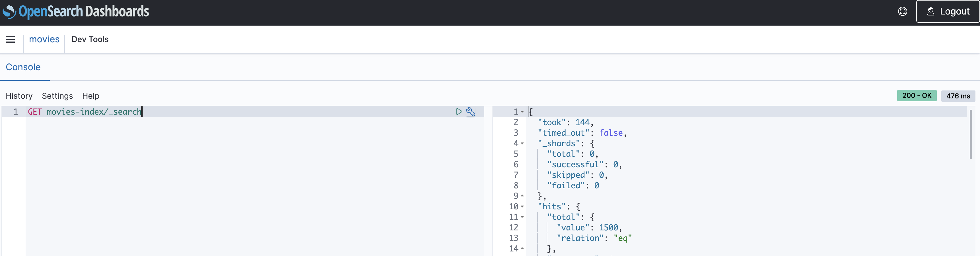The width and height of the screenshot is (980, 256).
Task: Click the "successful": 0 output line
Action: [584, 164]
